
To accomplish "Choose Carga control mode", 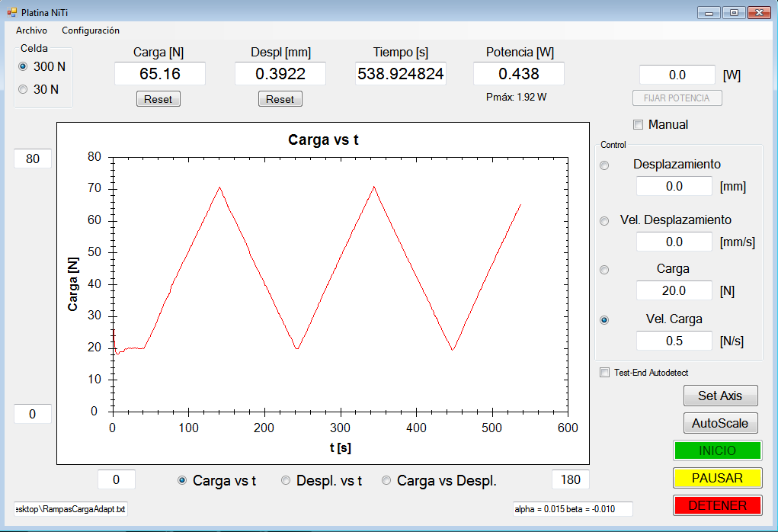I will click(605, 270).
